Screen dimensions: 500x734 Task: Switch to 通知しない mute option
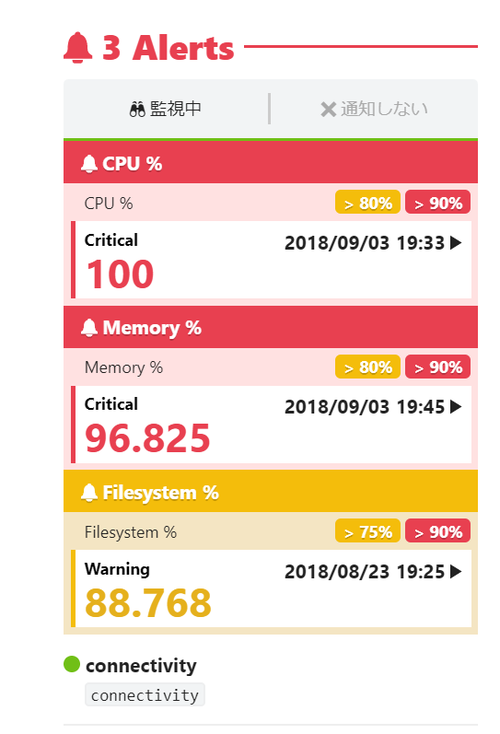point(374,109)
